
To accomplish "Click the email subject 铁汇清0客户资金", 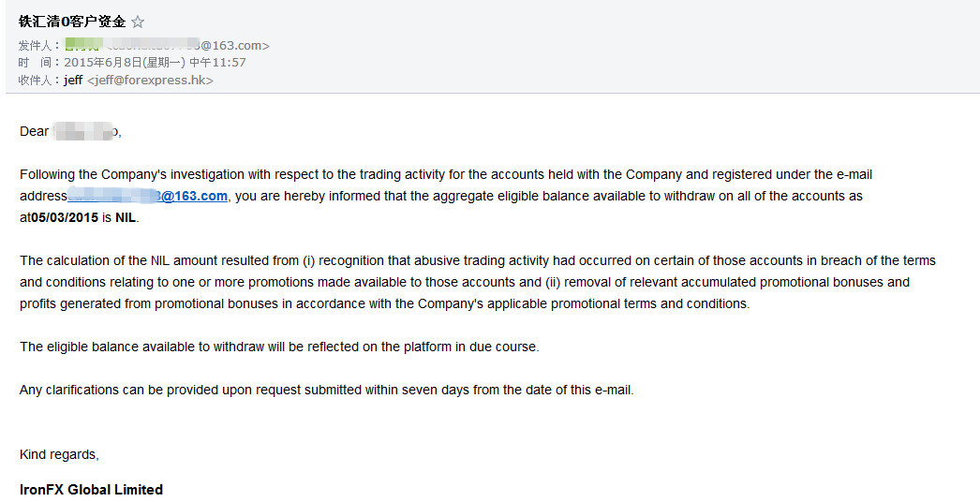I will click(72, 22).
